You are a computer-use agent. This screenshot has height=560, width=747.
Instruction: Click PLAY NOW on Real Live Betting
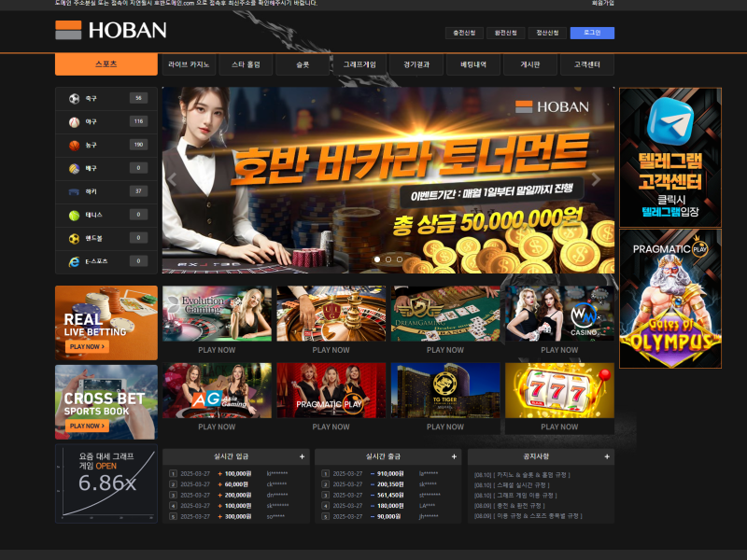coord(87,346)
